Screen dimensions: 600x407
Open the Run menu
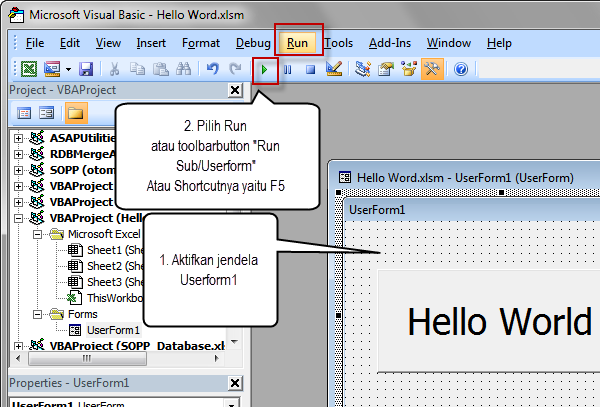297,43
